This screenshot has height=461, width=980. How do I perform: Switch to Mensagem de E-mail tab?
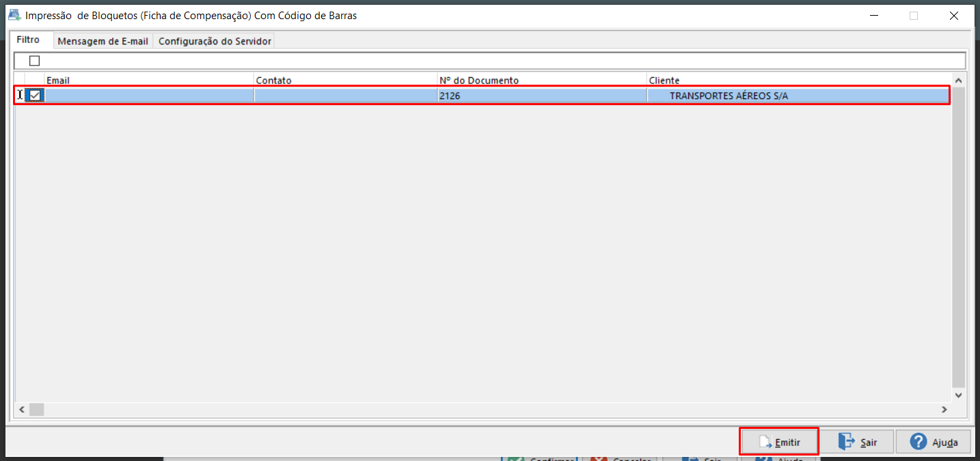click(x=103, y=41)
